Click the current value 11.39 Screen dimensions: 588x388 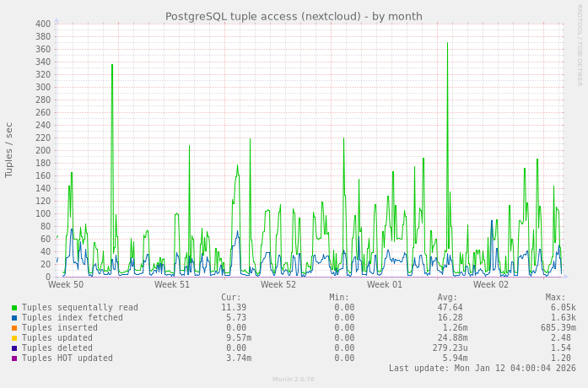234,307
